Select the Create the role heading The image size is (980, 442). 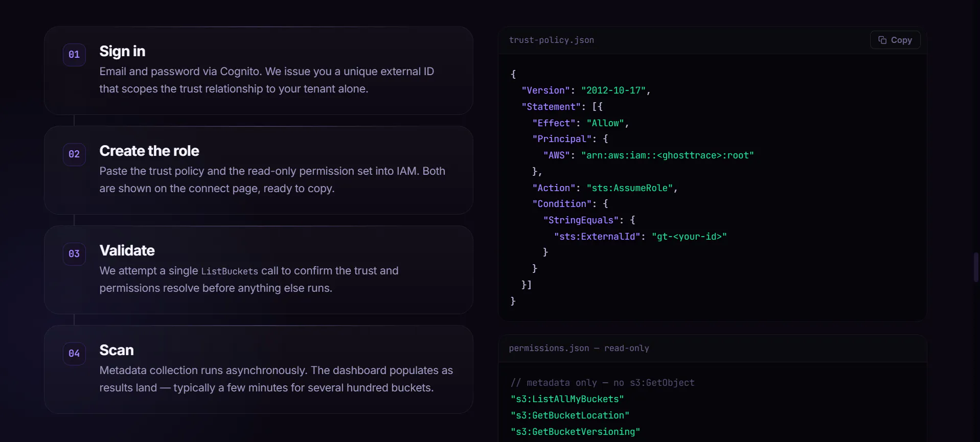click(149, 151)
